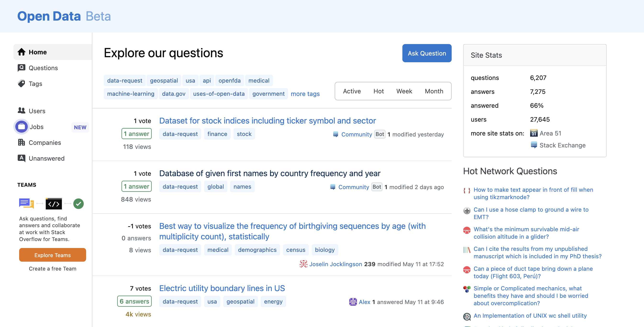Switch to the Hot filter tab
Image resolution: width=644 pixels, height=327 pixels.
(x=378, y=91)
